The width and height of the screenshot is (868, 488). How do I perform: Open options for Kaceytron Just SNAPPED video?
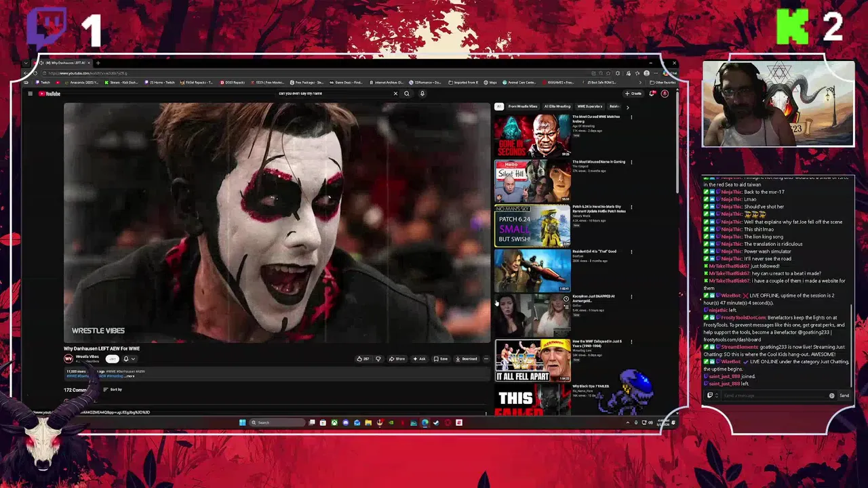click(631, 297)
